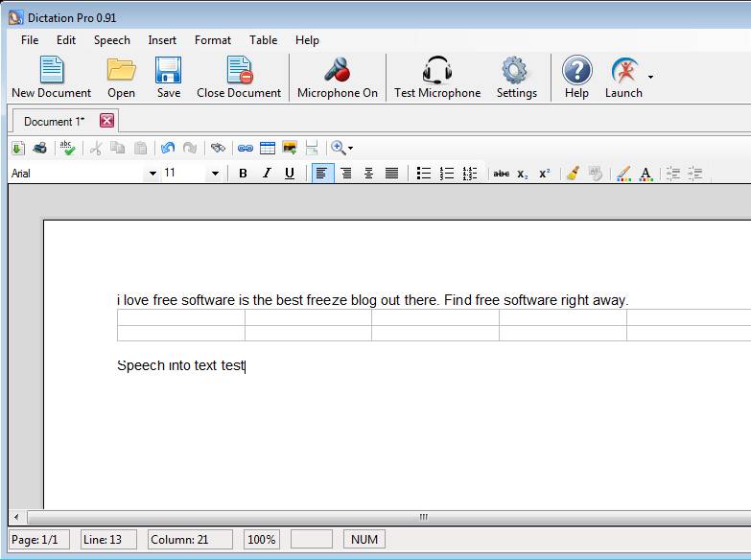Open the Arial font name dropdown

click(x=153, y=174)
